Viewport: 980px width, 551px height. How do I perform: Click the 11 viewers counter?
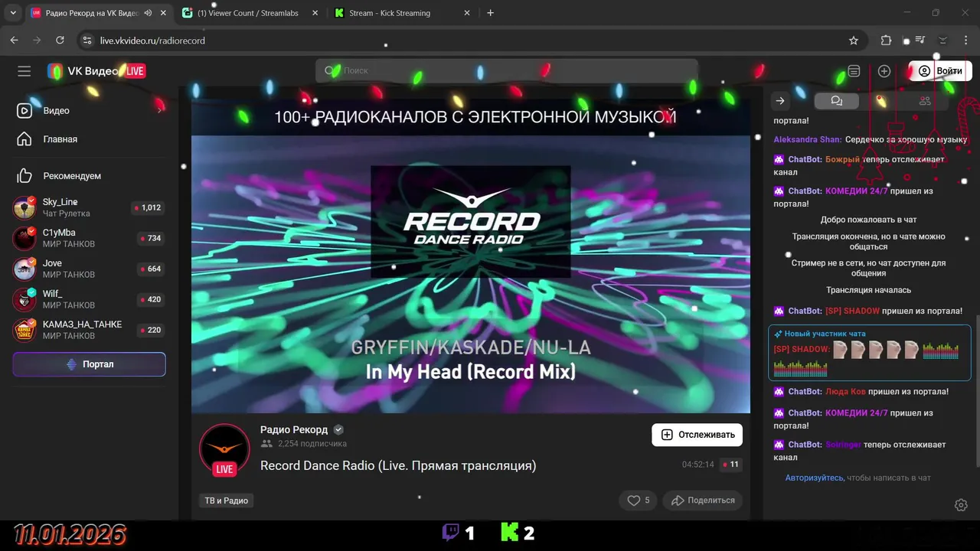tap(730, 465)
